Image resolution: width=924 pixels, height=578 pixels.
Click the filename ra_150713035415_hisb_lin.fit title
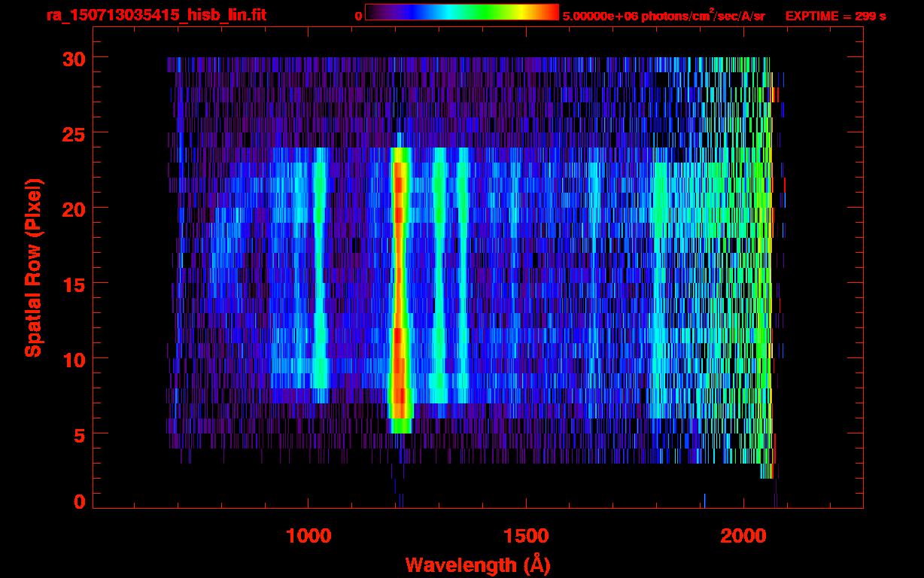[156, 15]
